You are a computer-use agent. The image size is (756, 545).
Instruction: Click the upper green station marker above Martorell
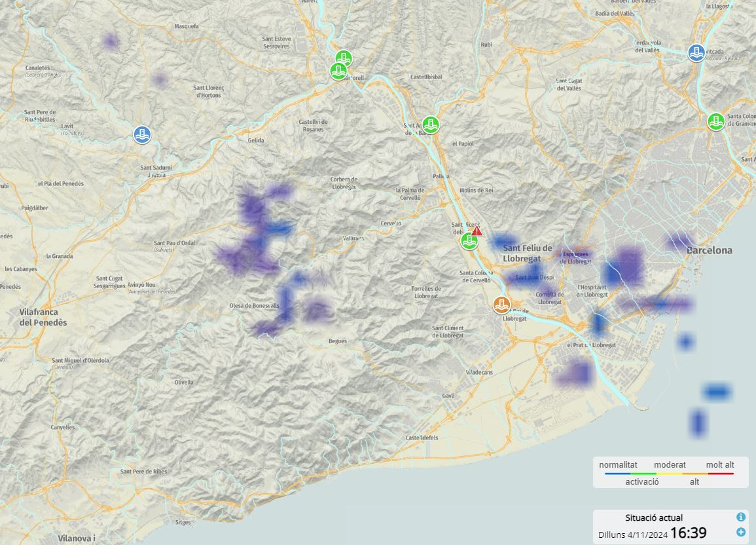(344, 59)
